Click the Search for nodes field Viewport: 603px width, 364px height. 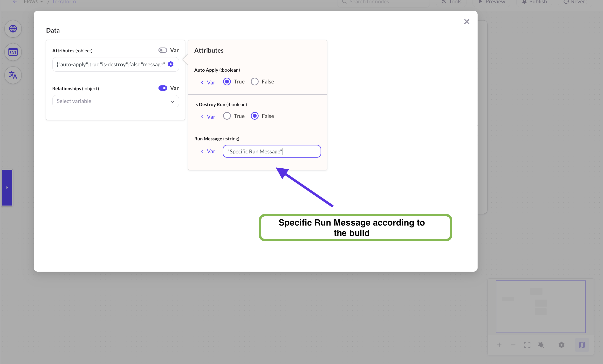click(x=383, y=2)
